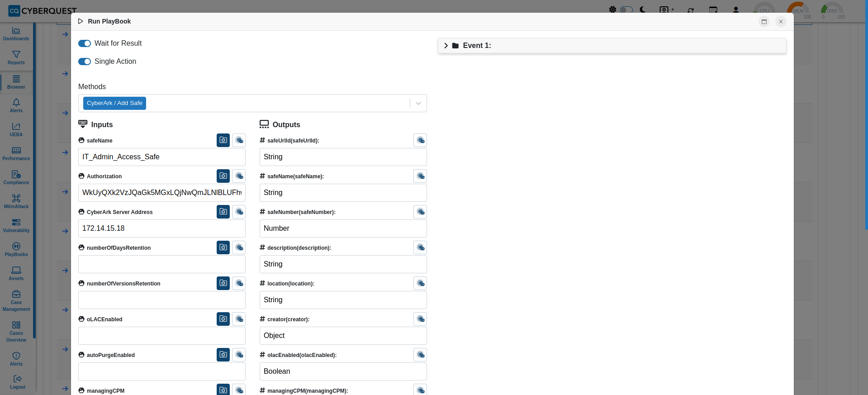The width and height of the screenshot is (868, 395).
Task: Click the switch-icon button for creator output
Action: coord(420,319)
